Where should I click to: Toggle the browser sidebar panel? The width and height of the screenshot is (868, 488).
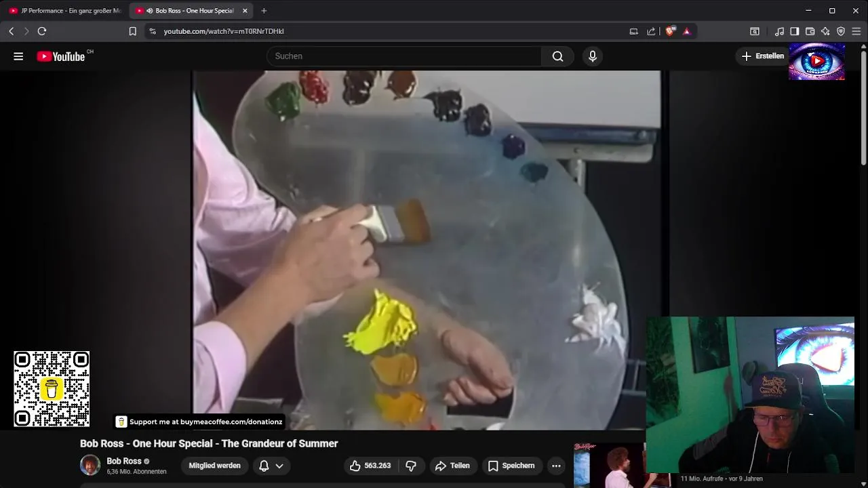pyautogui.click(x=795, y=31)
